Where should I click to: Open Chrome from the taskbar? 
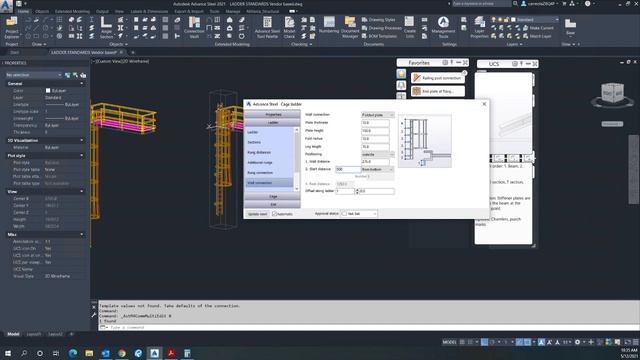pos(122,353)
